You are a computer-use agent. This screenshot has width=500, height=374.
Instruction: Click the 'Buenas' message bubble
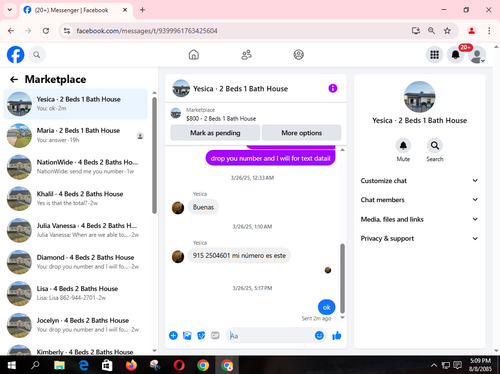[x=203, y=207]
